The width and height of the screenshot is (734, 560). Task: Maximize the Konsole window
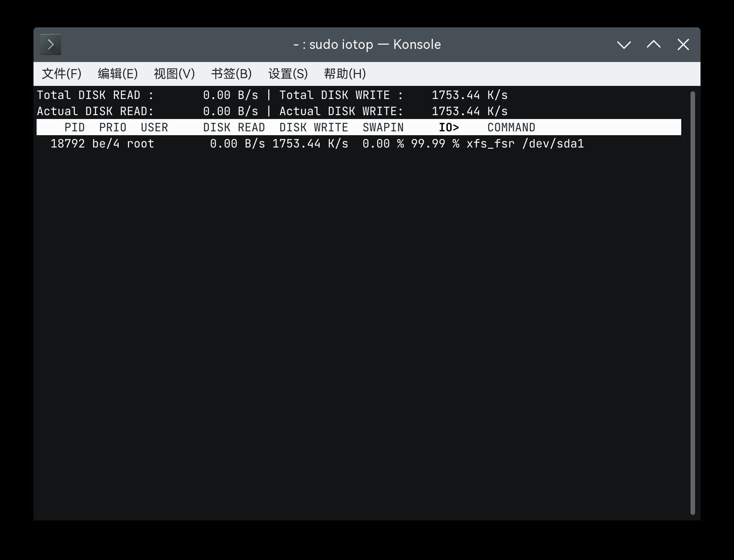click(x=654, y=45)
